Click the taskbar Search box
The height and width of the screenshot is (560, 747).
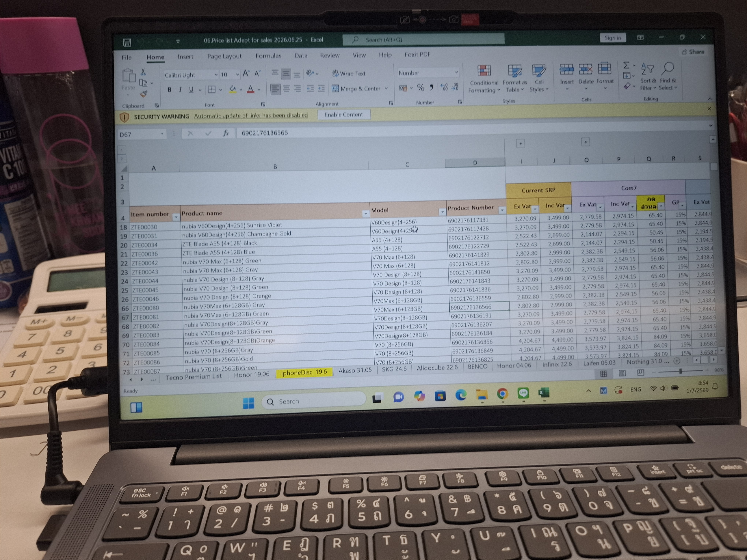(x=314, y=401)
